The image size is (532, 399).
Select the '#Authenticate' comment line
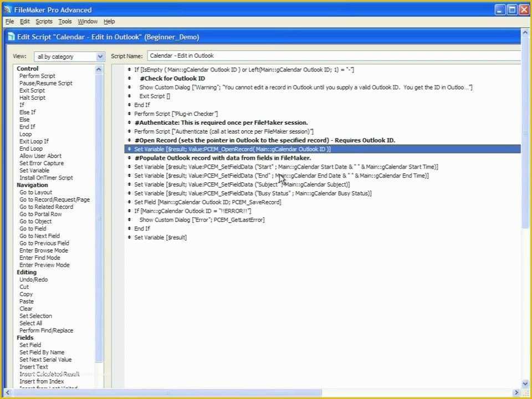(221, 122)
